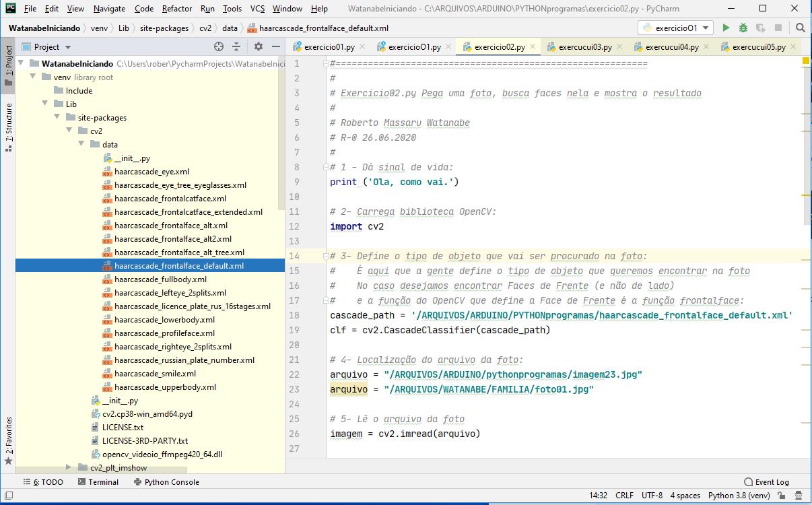The height and width of the screenshot is (505, 812).
Task: Click the Event Log button
Action: click(766, 482)
